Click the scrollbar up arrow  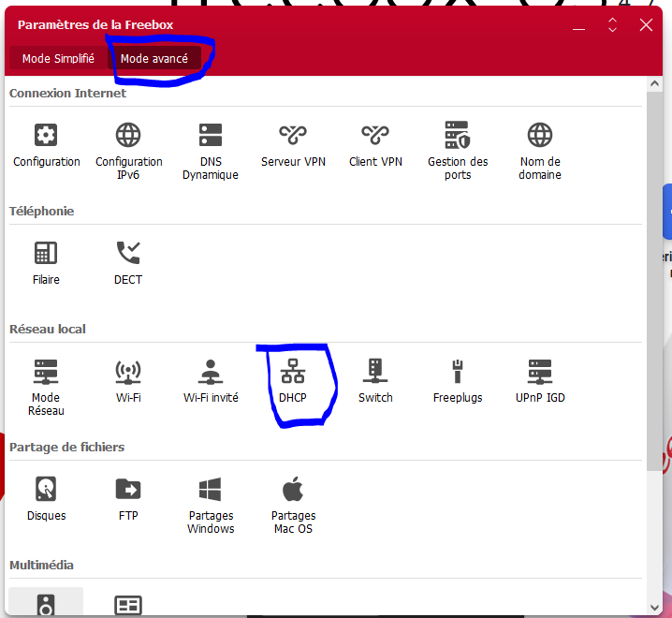tap(654, 83)
